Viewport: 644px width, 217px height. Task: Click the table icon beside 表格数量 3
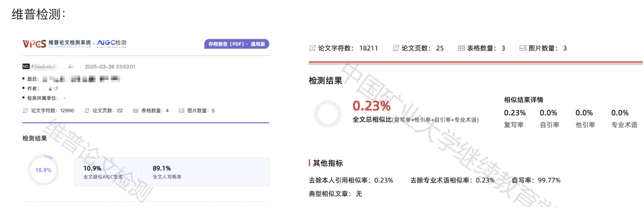pos(461,48)
